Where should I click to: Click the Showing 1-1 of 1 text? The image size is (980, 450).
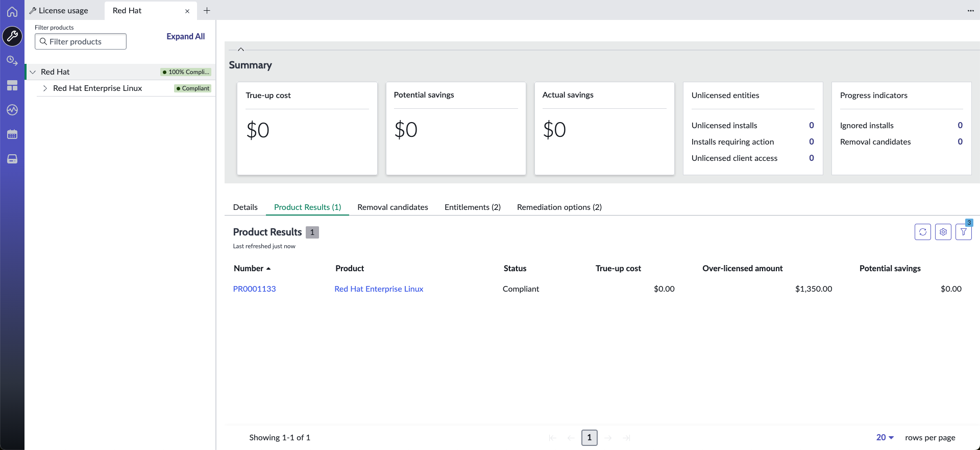[280, 437]
